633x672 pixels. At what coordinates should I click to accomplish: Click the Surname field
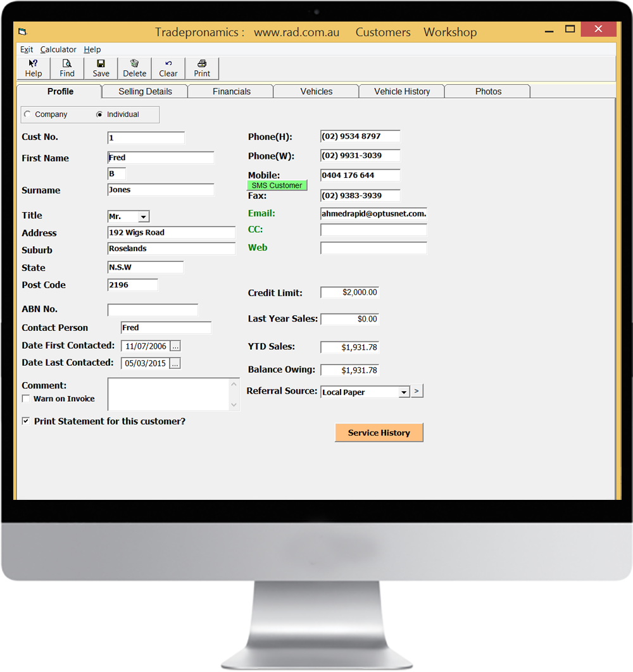pyautogui.click(x=161, y=189)
